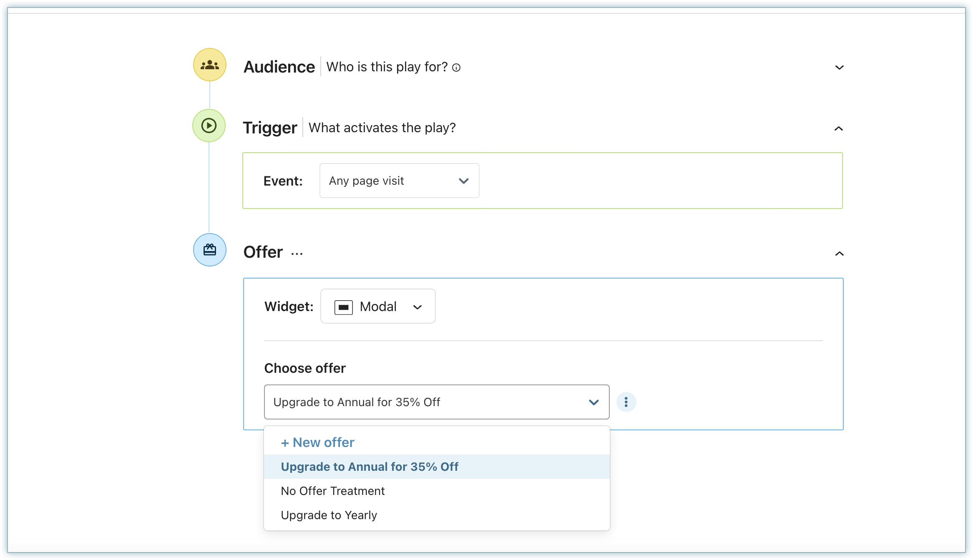This screenshot has height=560, width=973.
Task: Click the yellow Audience people icon
Action: click(x=209, y=65)
